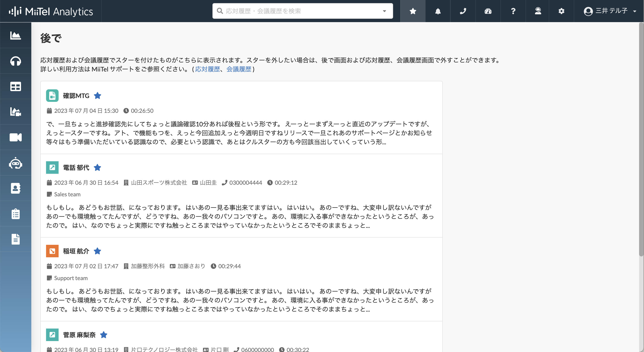This screenshot has height=352, width=644.
Task: Open the 三井 テル子 user menu
Action: [610, 11]
